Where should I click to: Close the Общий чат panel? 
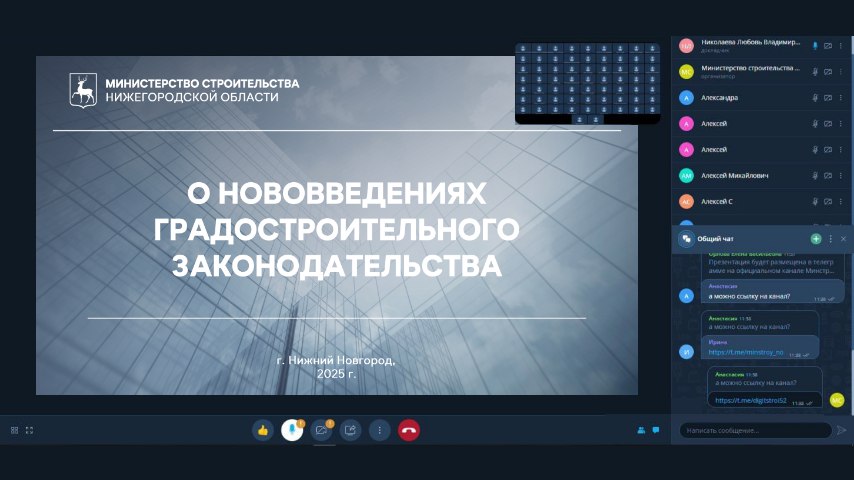click(x=843, y=239)
